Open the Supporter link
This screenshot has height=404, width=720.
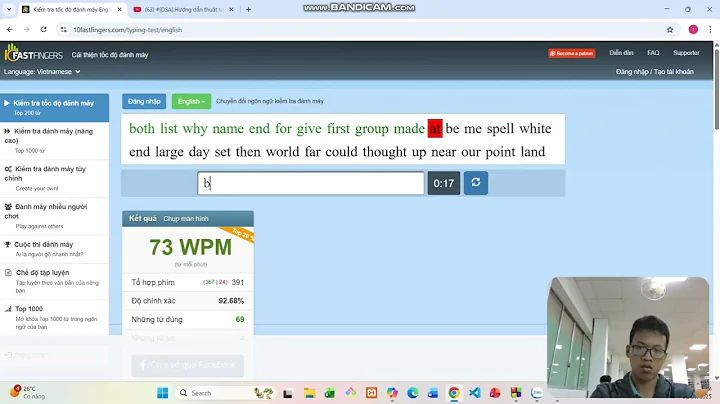point(686,53)
